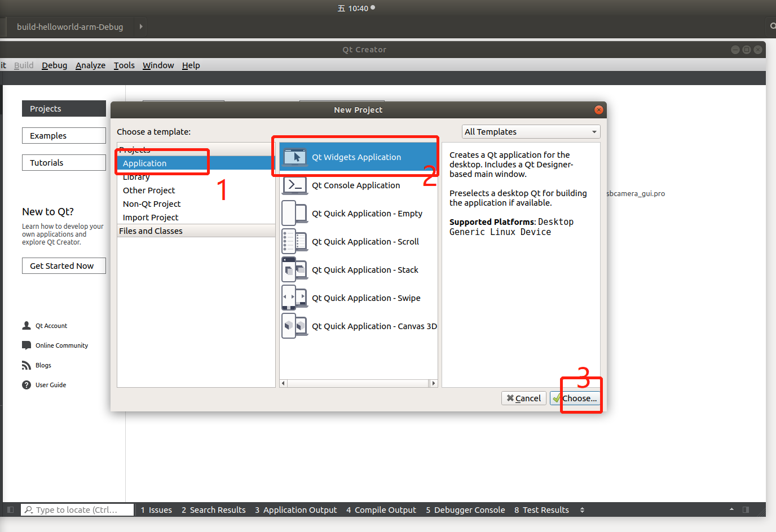Open the Tools menu
This screenshot has height=532, width=776.
124,65
